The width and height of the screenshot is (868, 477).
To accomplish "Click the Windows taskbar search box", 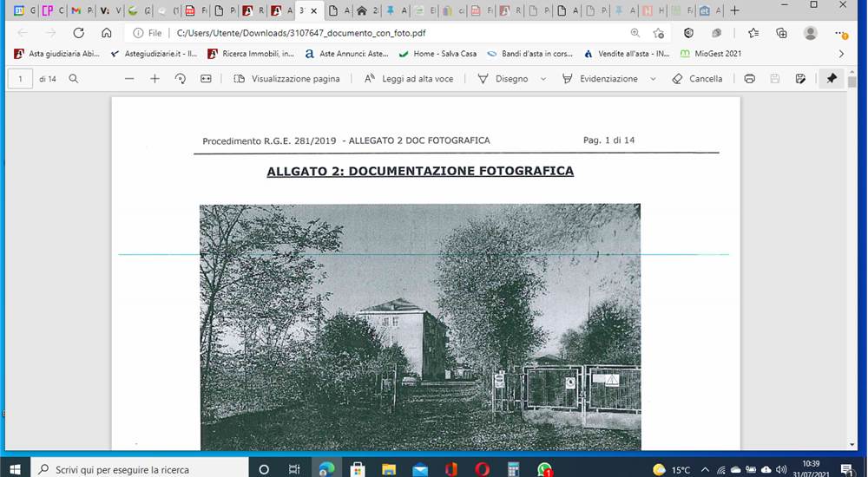I will coord(140,469).
